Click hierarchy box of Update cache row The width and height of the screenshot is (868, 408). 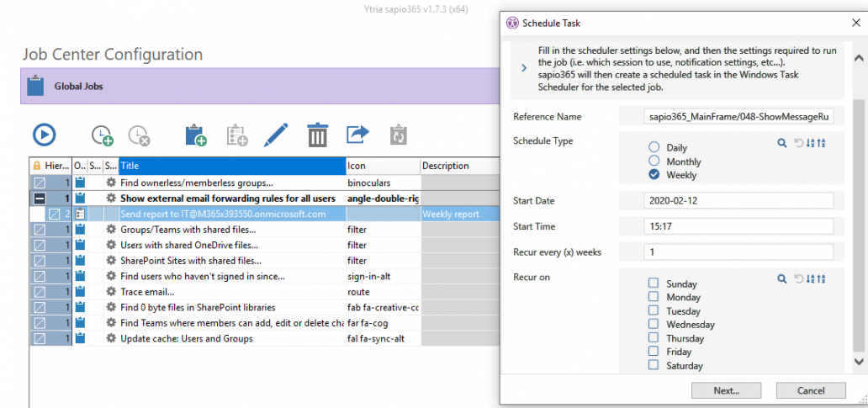click(40, 337)
